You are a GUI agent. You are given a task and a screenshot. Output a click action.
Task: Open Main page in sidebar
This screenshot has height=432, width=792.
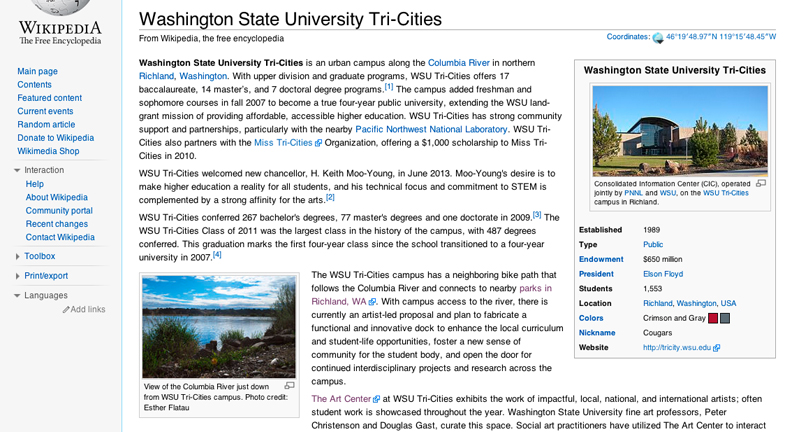click(x=37, y=71)
